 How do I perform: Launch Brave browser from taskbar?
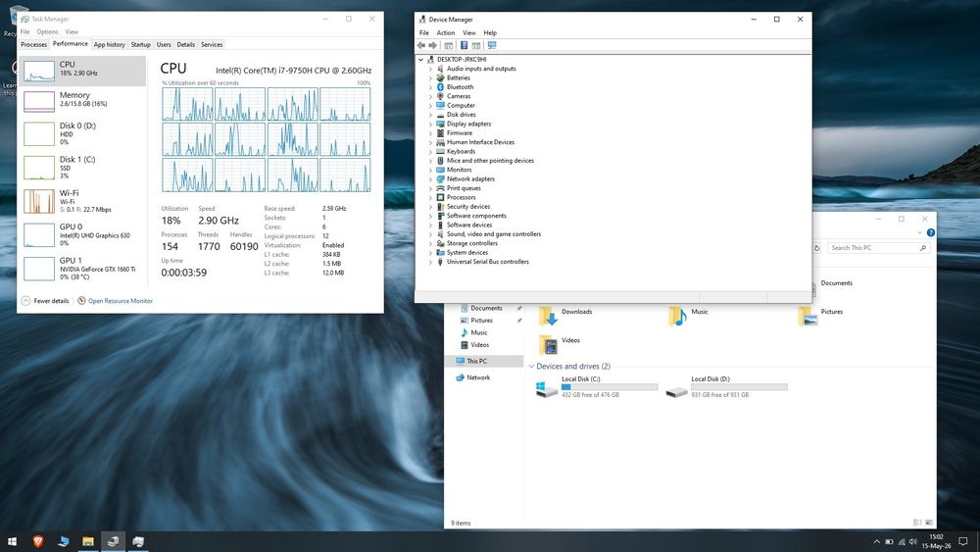point(38,541)
